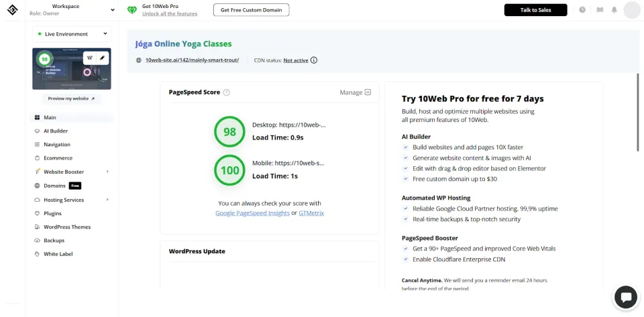
Task: Click the user avatar in top right
Action: click(632, 10)
